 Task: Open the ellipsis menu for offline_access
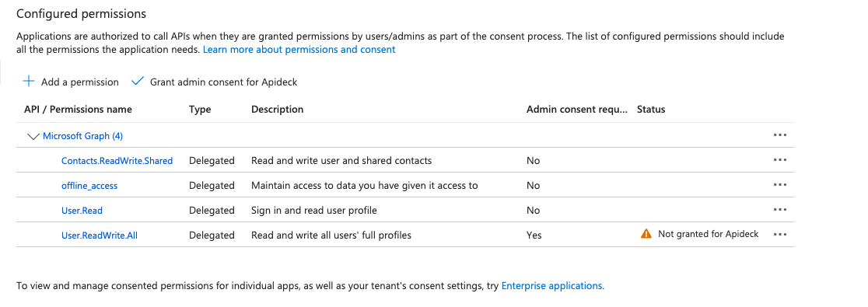coord(780,185)
